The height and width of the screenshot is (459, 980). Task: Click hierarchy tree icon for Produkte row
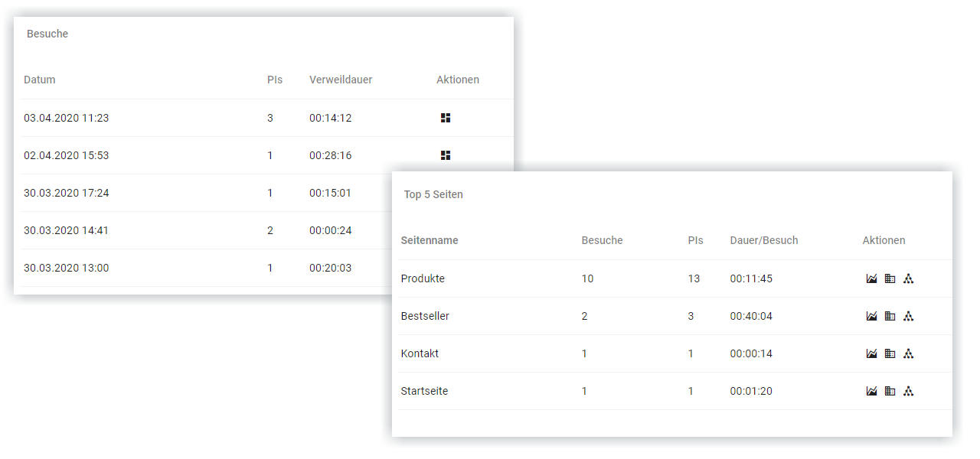(908, 278)
